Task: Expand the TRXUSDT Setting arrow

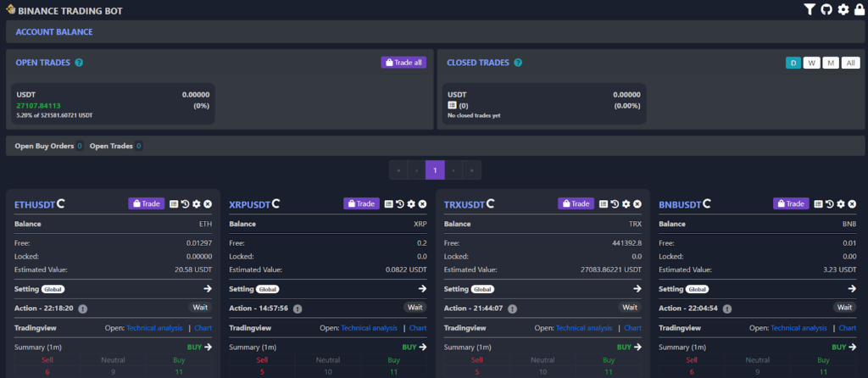Action: coord(637,289)
